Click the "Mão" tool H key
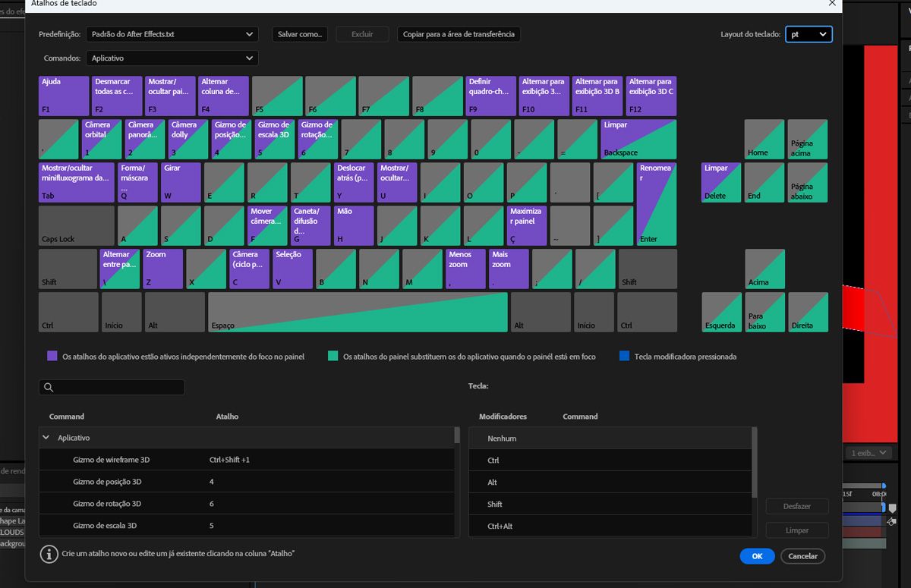Viewport: 911px width, 588px height. click(353, 225)
